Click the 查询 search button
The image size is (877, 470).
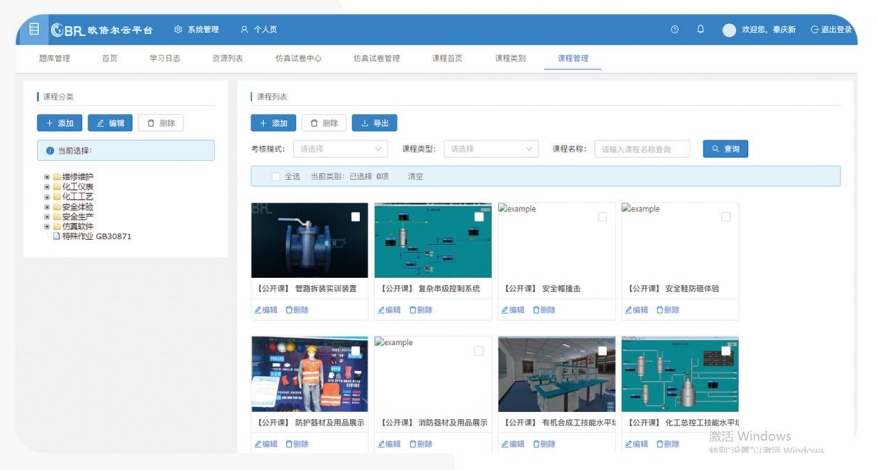coord(725,149)
